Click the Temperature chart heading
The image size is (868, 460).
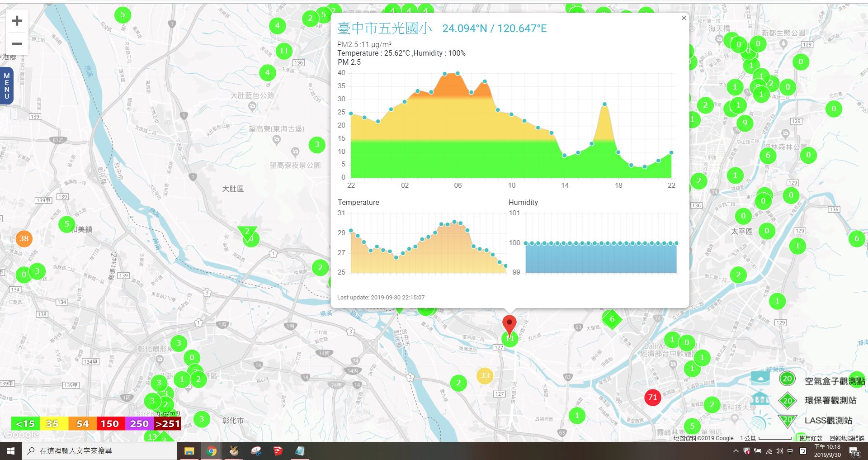click(x=359, y=202)
